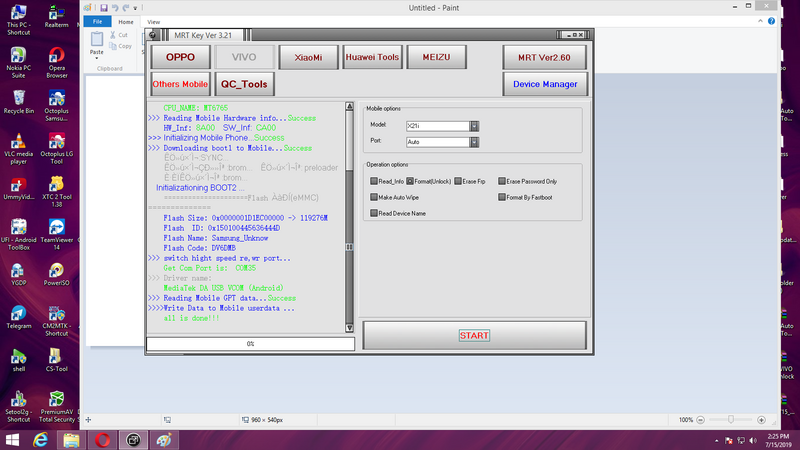Viewport: 800px width, 450px height.
Task: Open File Explorer from taskbar
Action: click(x=71, y=440)
